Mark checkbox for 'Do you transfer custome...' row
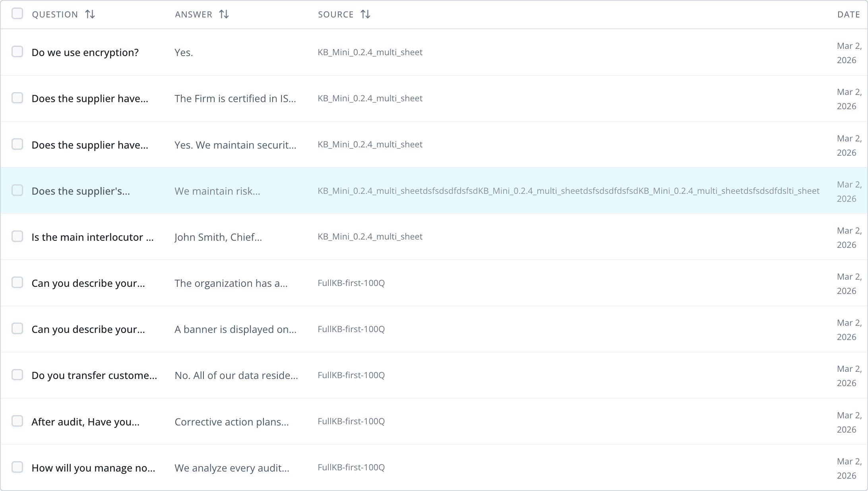 17,375
